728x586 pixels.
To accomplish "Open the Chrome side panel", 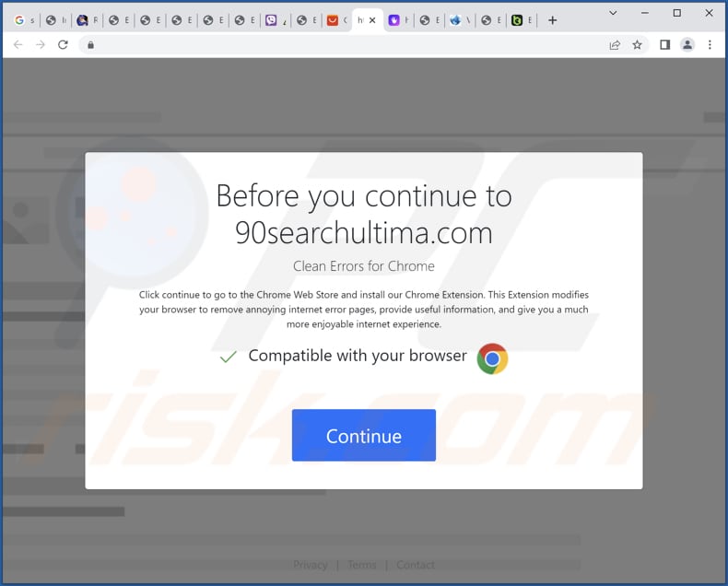I will 664,44.
